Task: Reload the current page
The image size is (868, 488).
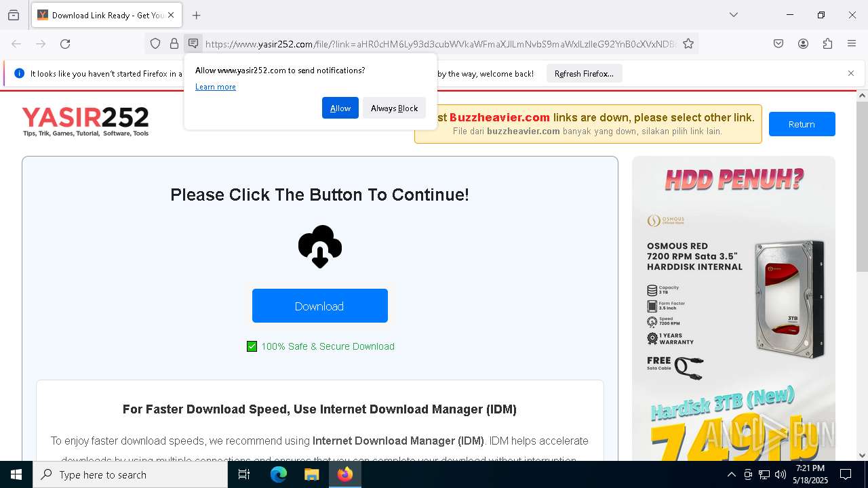Action: tap(65, 43)
